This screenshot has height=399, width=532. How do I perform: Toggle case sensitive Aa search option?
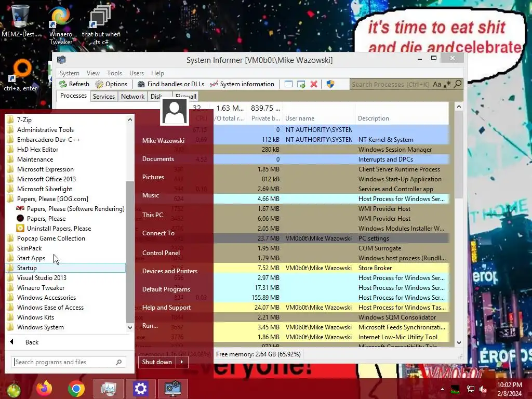pyautogui.click(x=436, y=84)
